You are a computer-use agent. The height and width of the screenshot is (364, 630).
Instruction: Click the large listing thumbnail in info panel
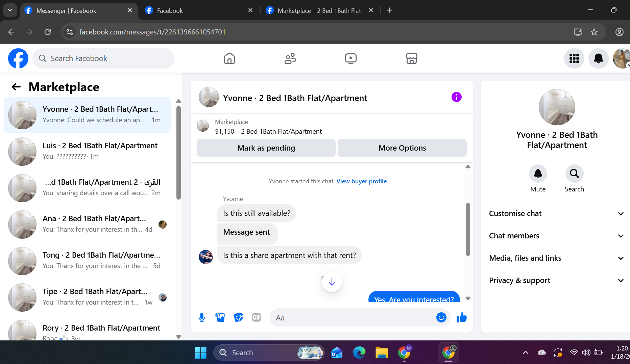coord(557,107)
